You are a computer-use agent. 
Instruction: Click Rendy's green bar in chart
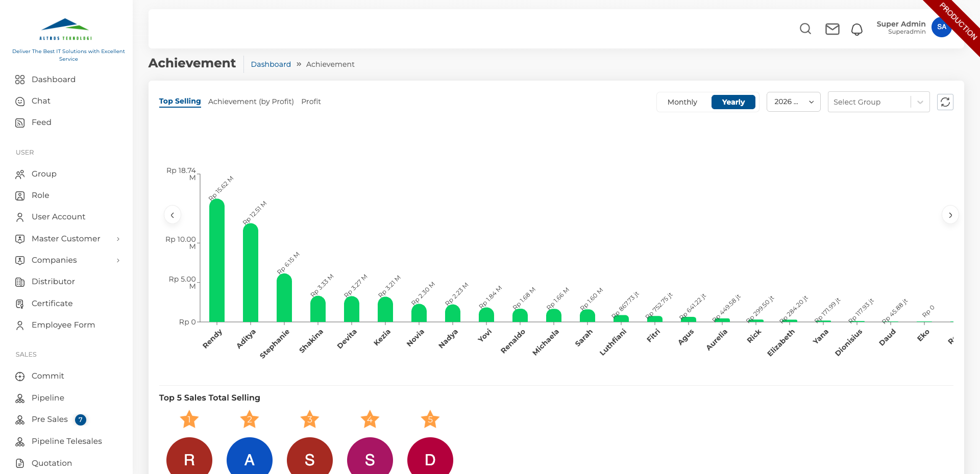click(217, 260)
